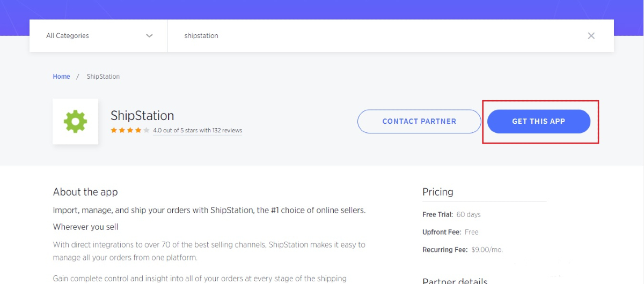Select the ShipStation breadcrumb item
Image resolution: width=644 pixels, height=284 pixels.
[103, 77]
